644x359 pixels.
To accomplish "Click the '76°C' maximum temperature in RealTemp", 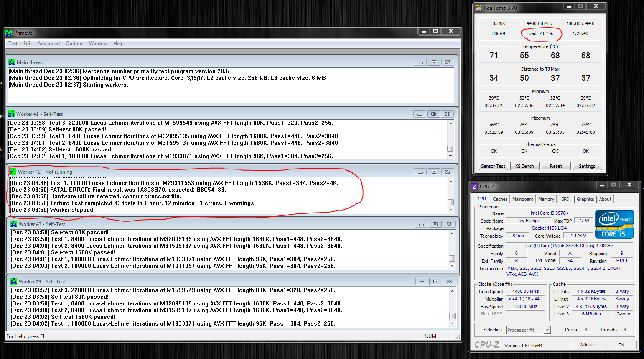I will 494,125.
